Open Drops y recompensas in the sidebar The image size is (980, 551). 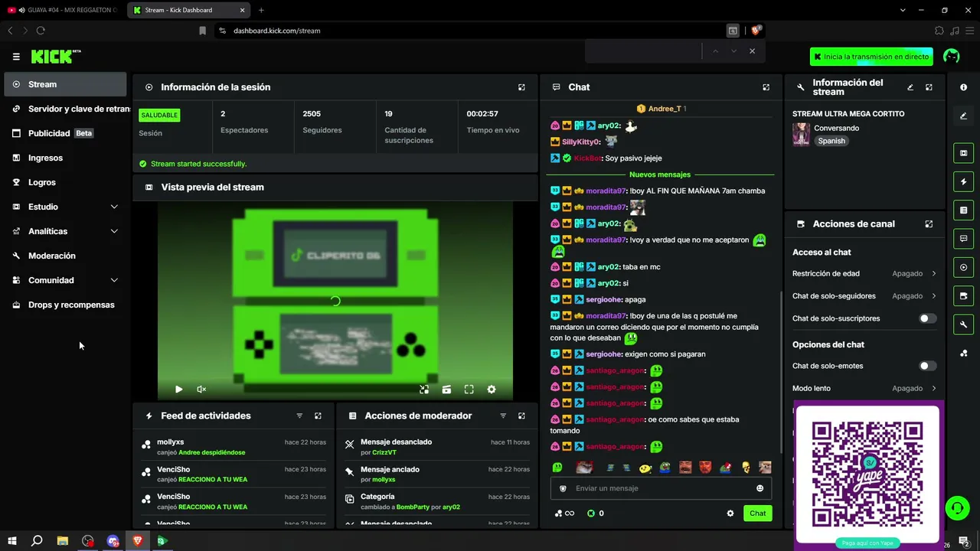(x=66, y=305)
